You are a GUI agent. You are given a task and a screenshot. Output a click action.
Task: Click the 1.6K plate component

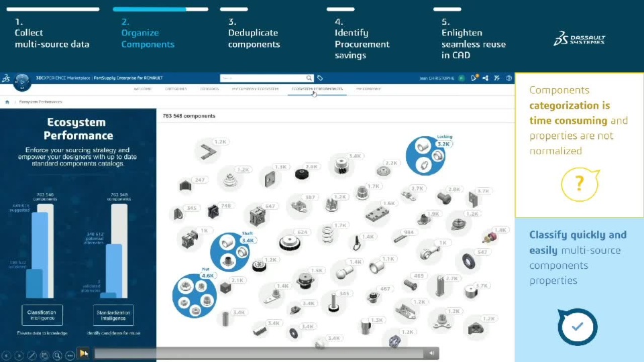[377, 215]
